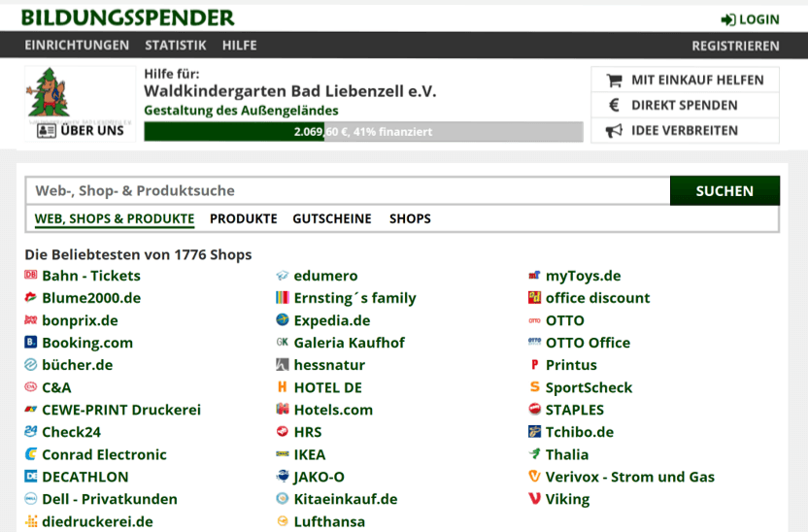Image resolution: width=808 pixels, height=532 pixels.
Task: Open the office discount shop link
Action: click(598, 298)
